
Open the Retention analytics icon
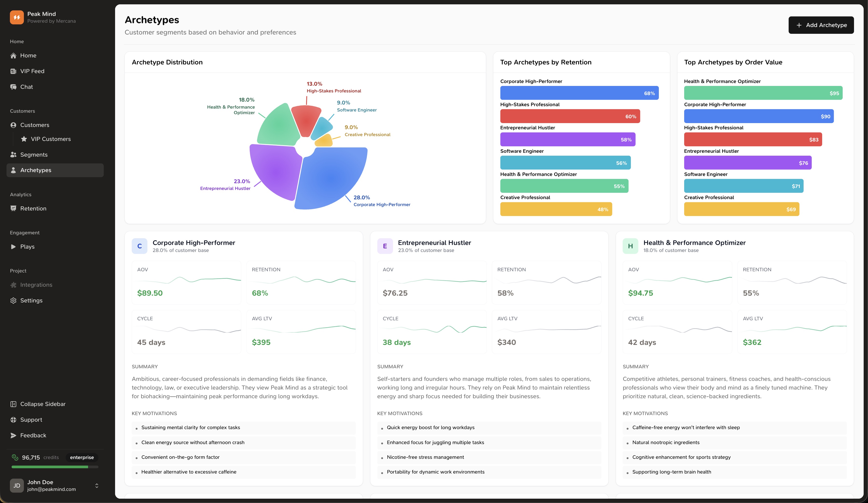[x=14, y=209]
